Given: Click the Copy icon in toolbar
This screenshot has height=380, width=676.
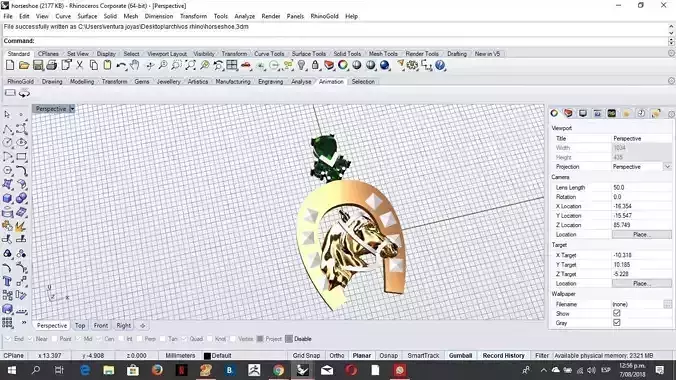Looking at the screenshot, I should (x=94, y=66).
